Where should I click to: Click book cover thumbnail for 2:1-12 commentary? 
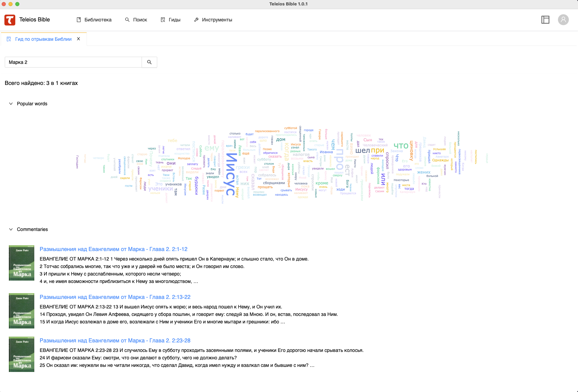21,263
